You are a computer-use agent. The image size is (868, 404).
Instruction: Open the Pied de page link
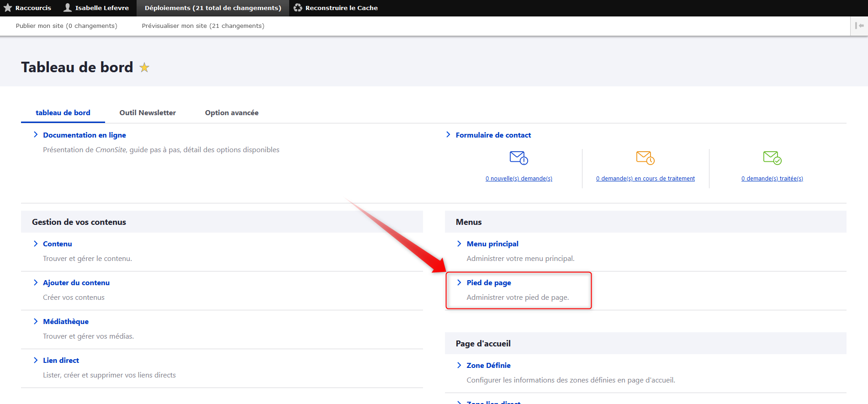488,283
